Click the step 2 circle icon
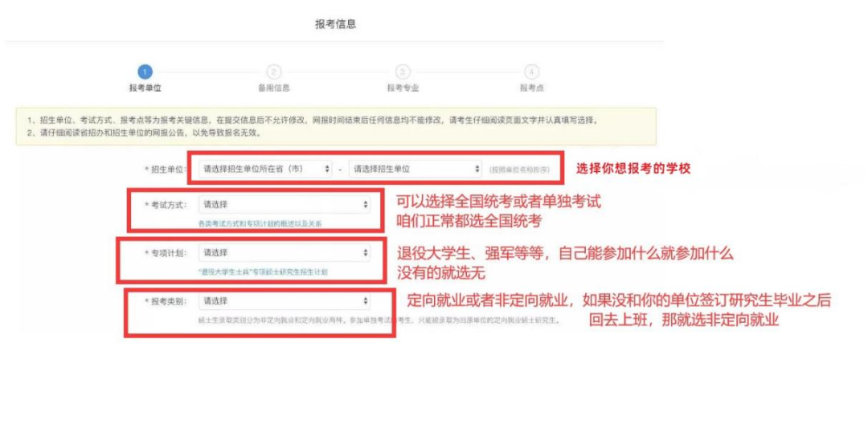This screenshot has height=441, width=868. click(x=274, y=72)
